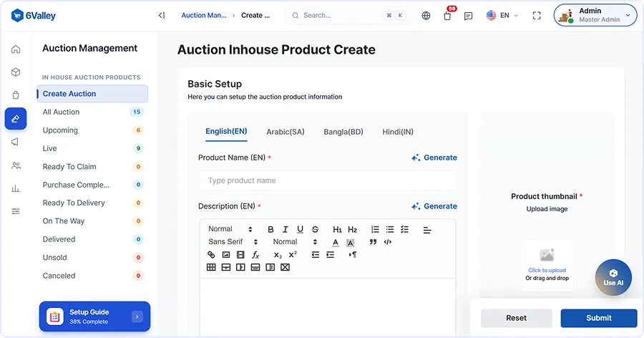This screenshot has height=338, width=644.
Task: Open the font size Normal dropdown
Action: (295, 242)
